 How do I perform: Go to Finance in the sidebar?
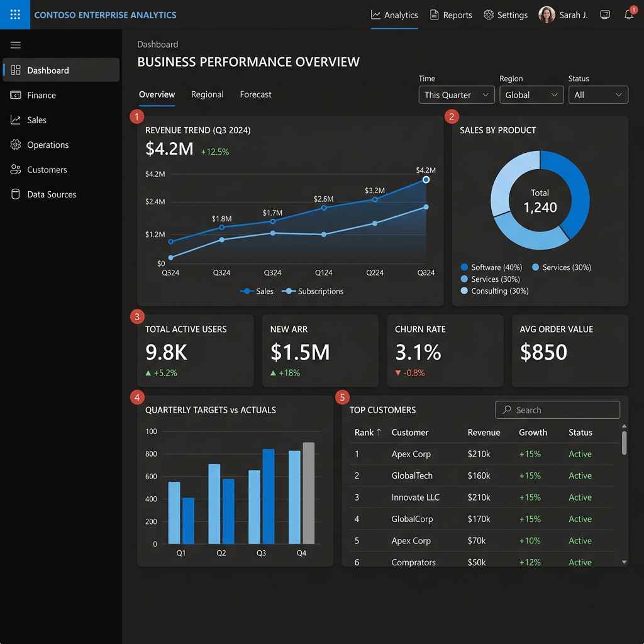click(61, 95)
